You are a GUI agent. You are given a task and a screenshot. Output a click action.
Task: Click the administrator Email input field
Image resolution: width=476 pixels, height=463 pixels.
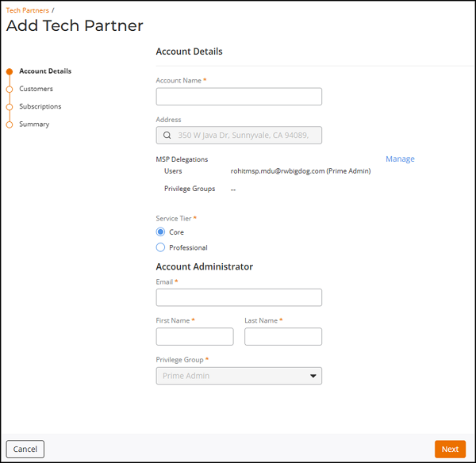point(239,297)
